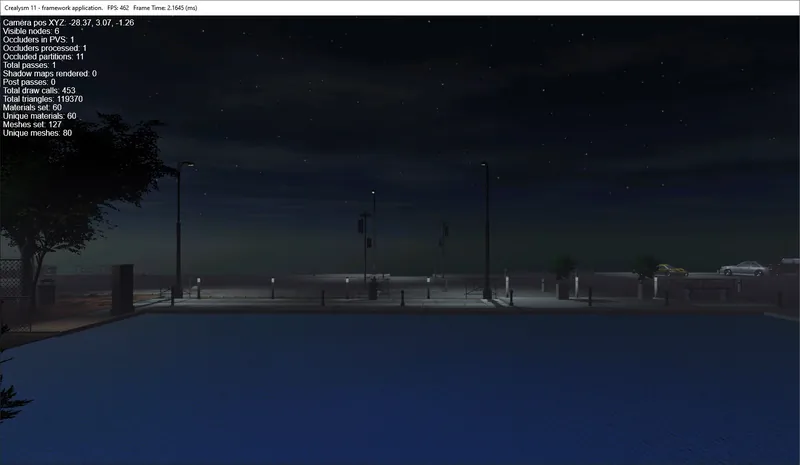
Task: Click the Total draw calls stat
Action: pyautogui.click(x=39, y=90)
